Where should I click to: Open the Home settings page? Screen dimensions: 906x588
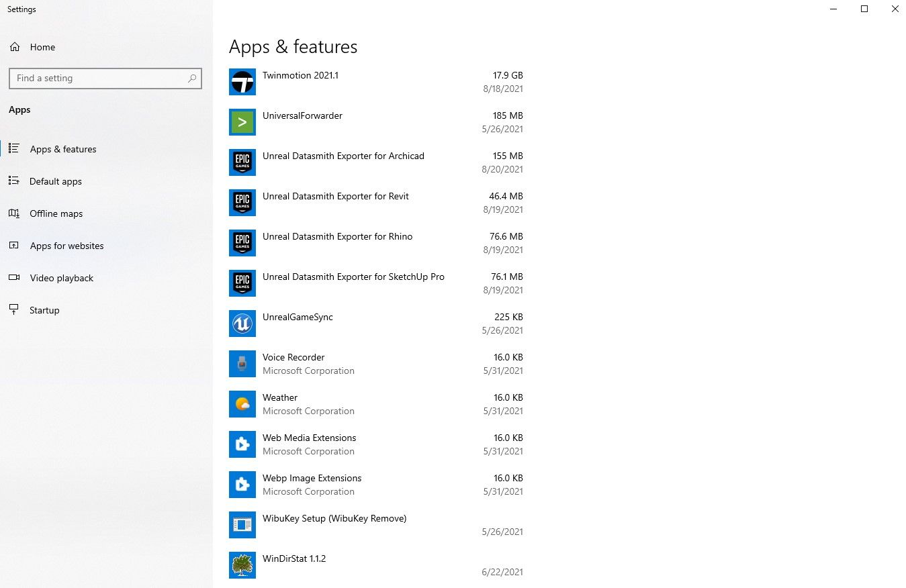(x=42, y=47)
